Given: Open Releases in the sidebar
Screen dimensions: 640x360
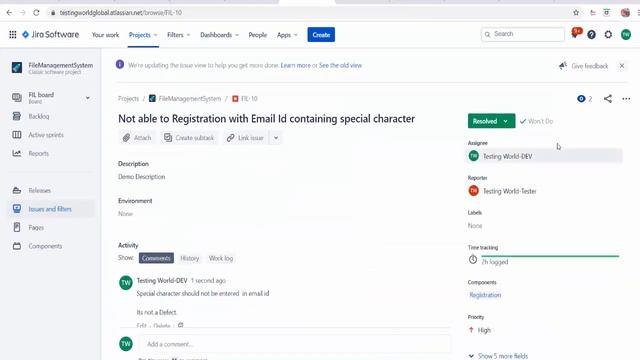Looking at the screenshot, I should [51, 191].
